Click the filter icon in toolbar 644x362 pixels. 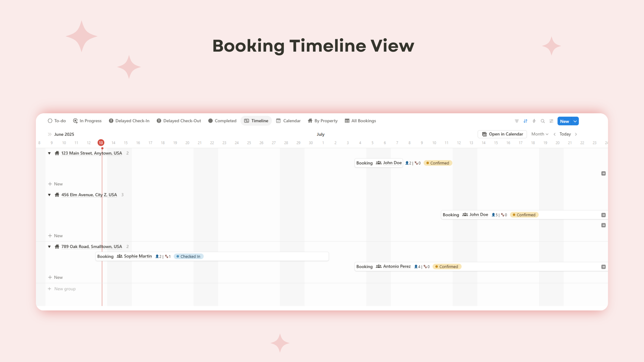click(x=517, y=121)
